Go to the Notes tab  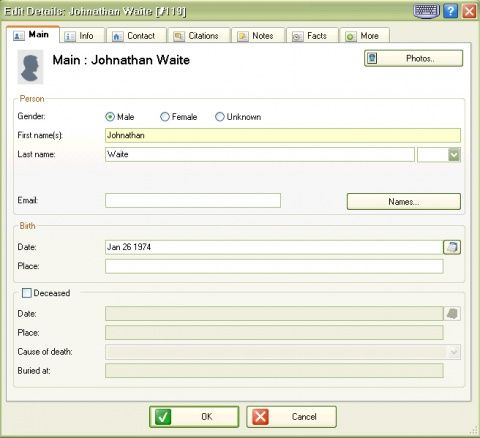[258, 36]
